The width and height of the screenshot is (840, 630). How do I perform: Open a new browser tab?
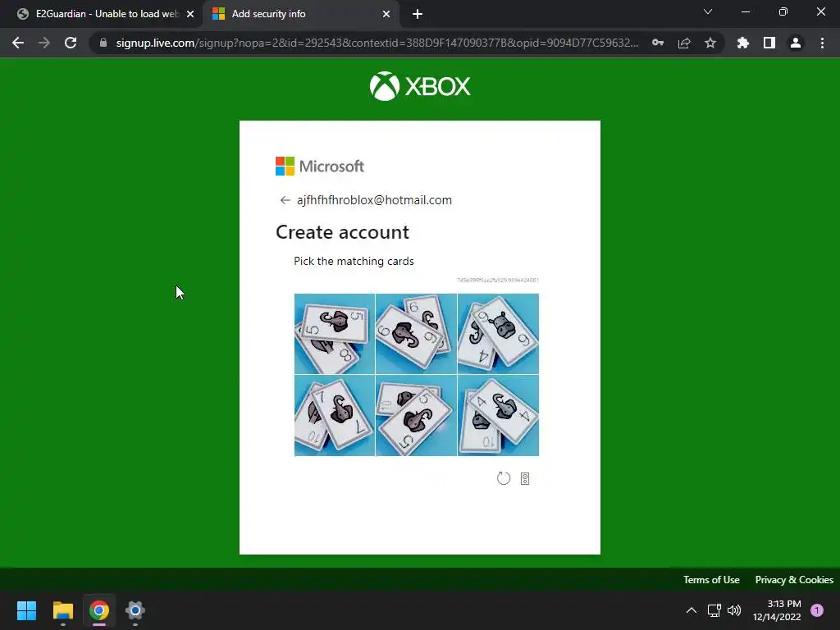point(418,15)
